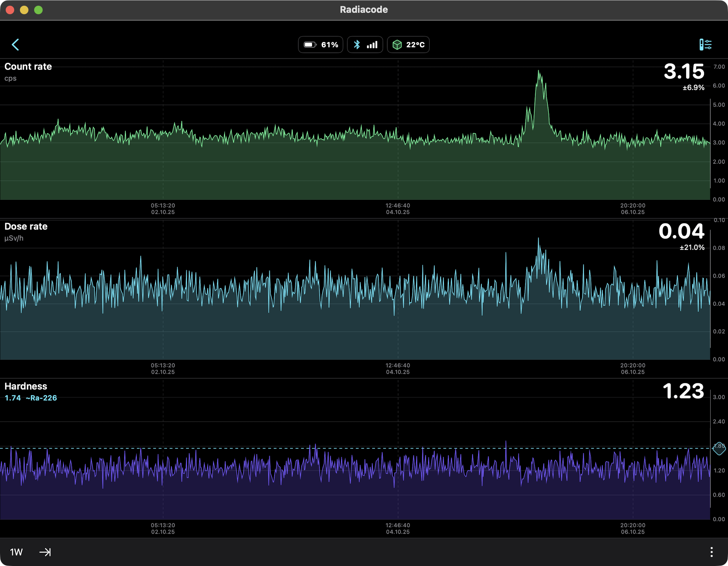Click the µSv/h unit label
Screen dimensions: 728x566
[x=14, y=238]
